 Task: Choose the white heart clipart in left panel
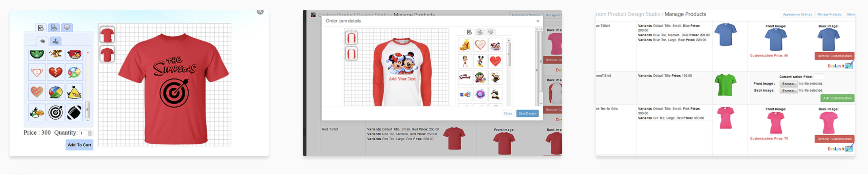(37, 72)
